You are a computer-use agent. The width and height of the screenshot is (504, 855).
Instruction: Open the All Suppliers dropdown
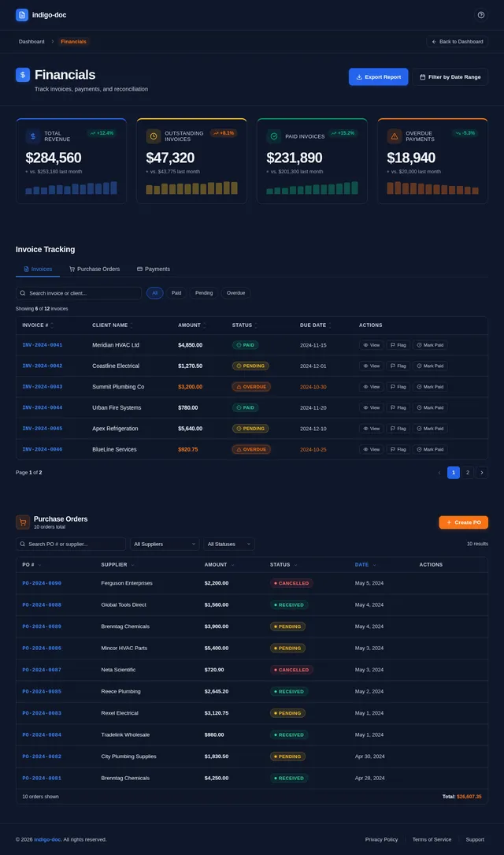pos(165,545)
